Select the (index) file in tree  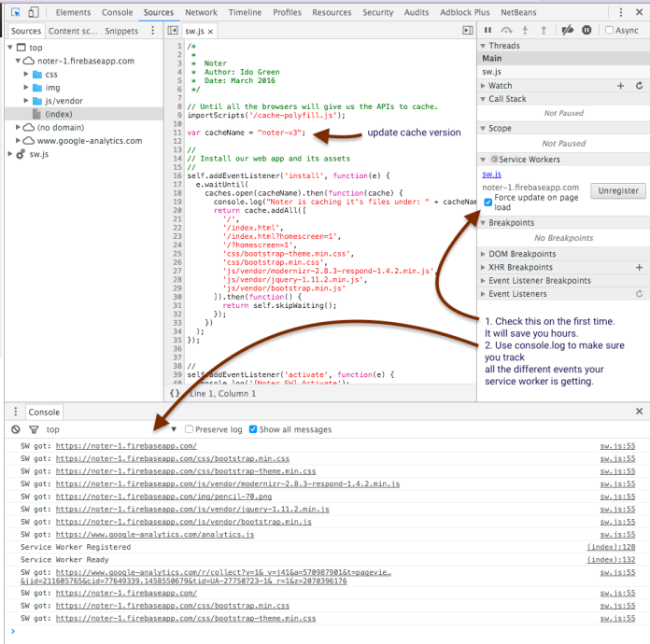pos(59,114)
